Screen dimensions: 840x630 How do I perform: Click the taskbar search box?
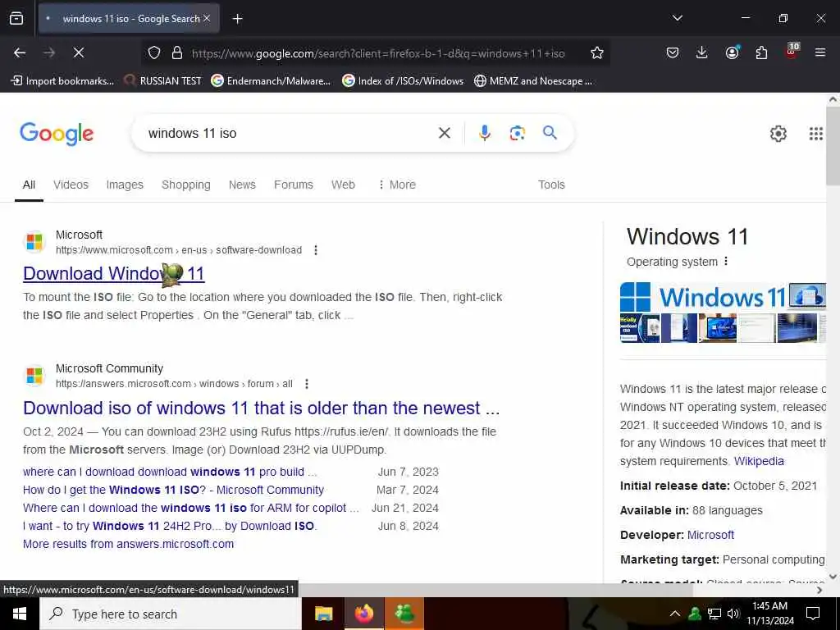171,614
